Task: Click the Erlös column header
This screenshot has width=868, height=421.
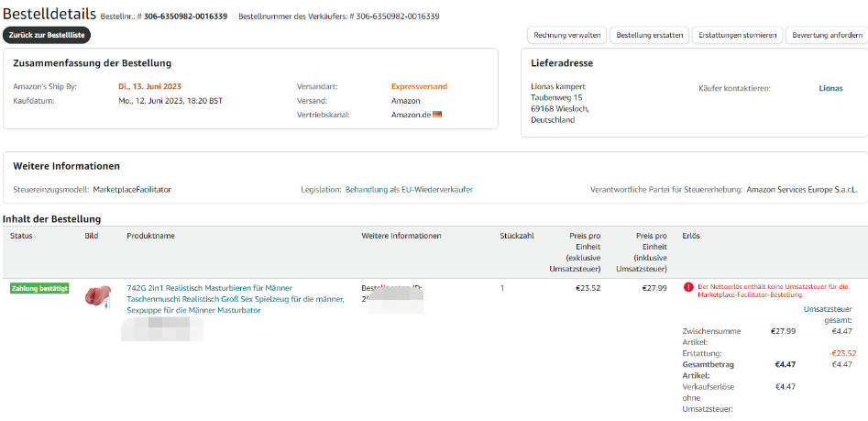Action: (692, 237)
